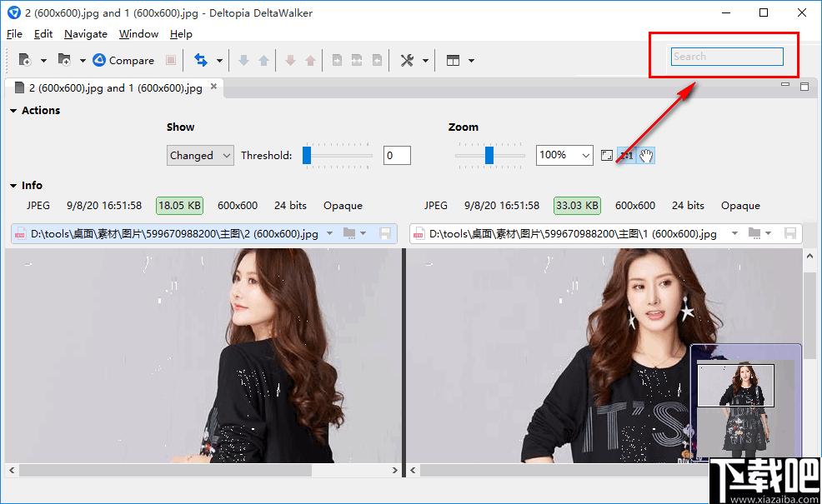Click the right file icon before path
Viewport: 822px width, 504px height.
click(419, 233)
